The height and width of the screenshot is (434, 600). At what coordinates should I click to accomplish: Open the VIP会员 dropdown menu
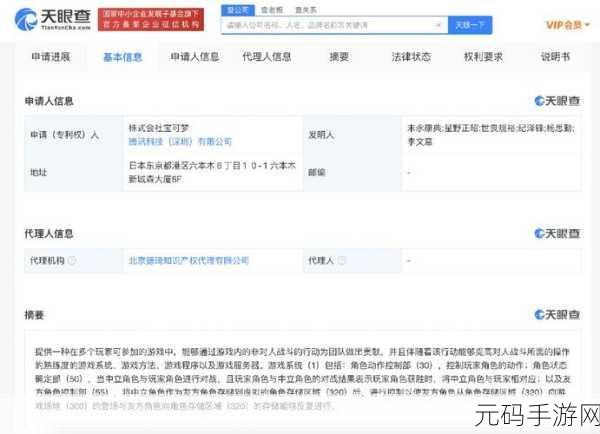pyautogui.click(x=568, y=25)
